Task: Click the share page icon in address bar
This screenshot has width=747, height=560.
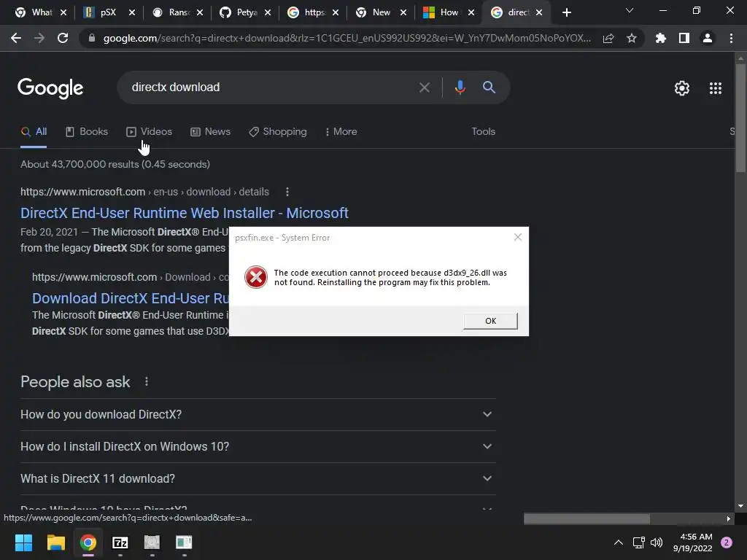Action: (608, 39)
